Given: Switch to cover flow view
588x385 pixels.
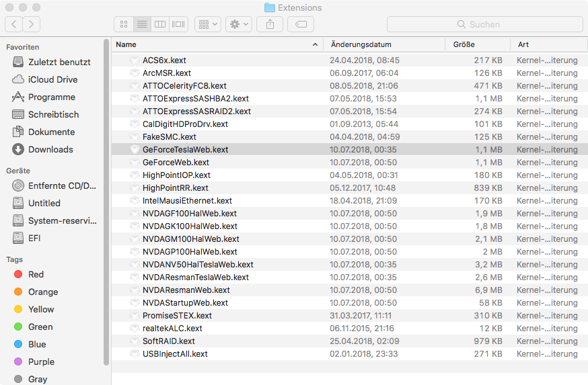Looking at the screenshot, I should coord(178,24).
